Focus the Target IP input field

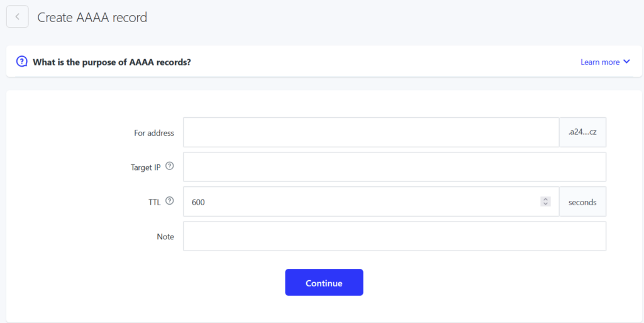point(394,167)
